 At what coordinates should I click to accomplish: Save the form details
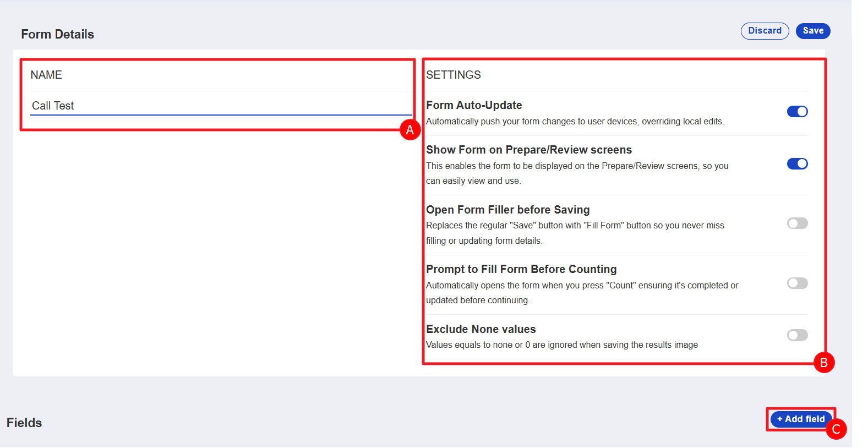(x=812, y=31)
